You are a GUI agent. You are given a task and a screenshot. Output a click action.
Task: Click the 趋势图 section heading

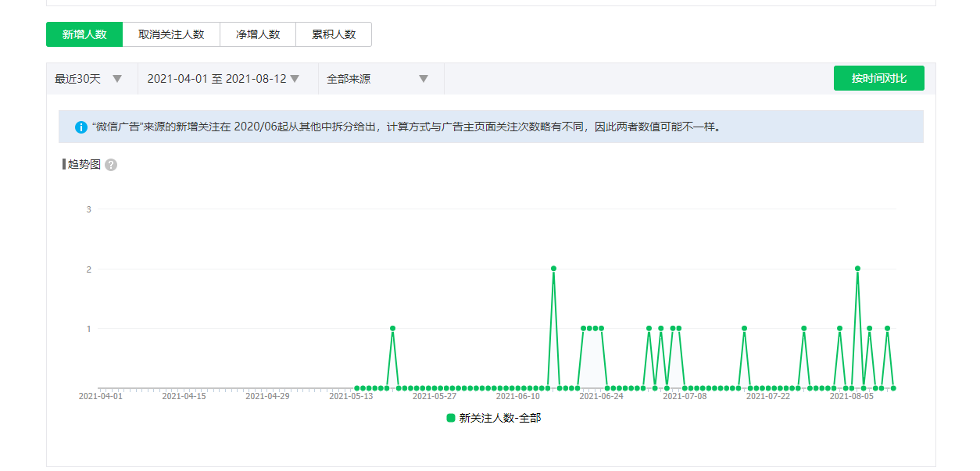(84, 164)
